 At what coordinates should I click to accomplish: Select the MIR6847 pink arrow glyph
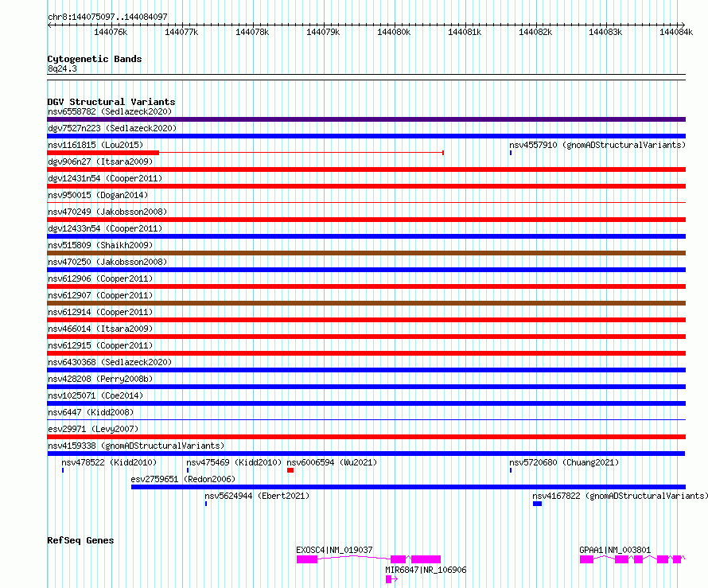pos(391,579)
